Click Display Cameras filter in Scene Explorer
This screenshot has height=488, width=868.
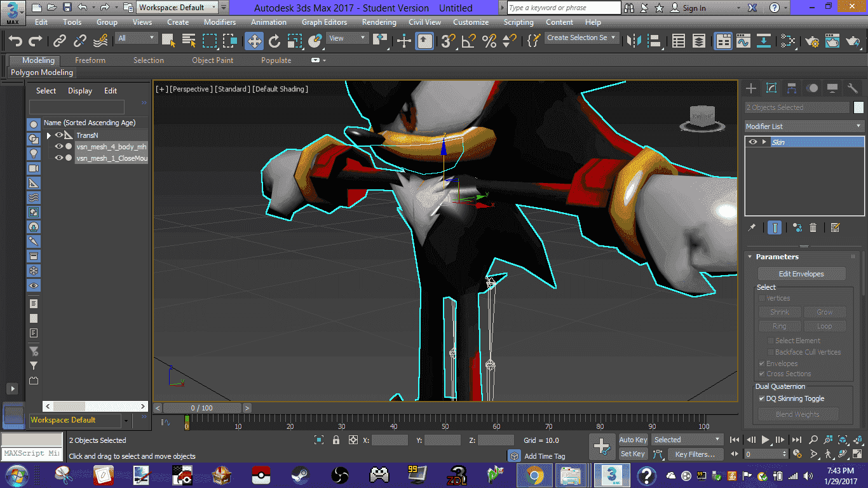34,168
